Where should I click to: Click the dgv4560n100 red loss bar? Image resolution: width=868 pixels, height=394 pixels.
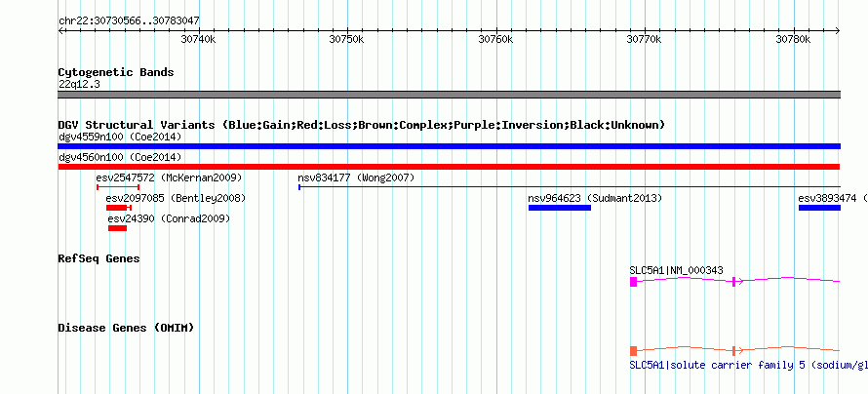(x=449, y=167)
